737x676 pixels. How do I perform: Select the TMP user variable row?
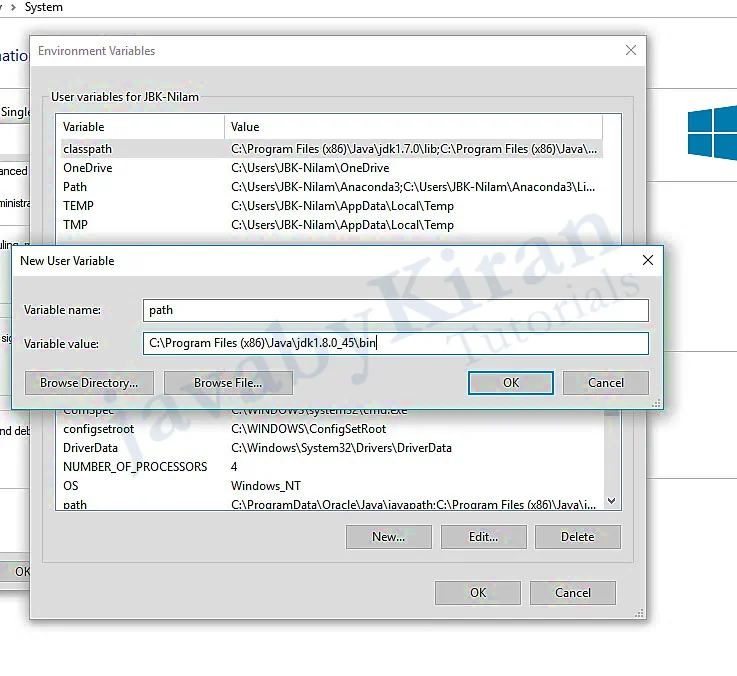click(331, 225)
